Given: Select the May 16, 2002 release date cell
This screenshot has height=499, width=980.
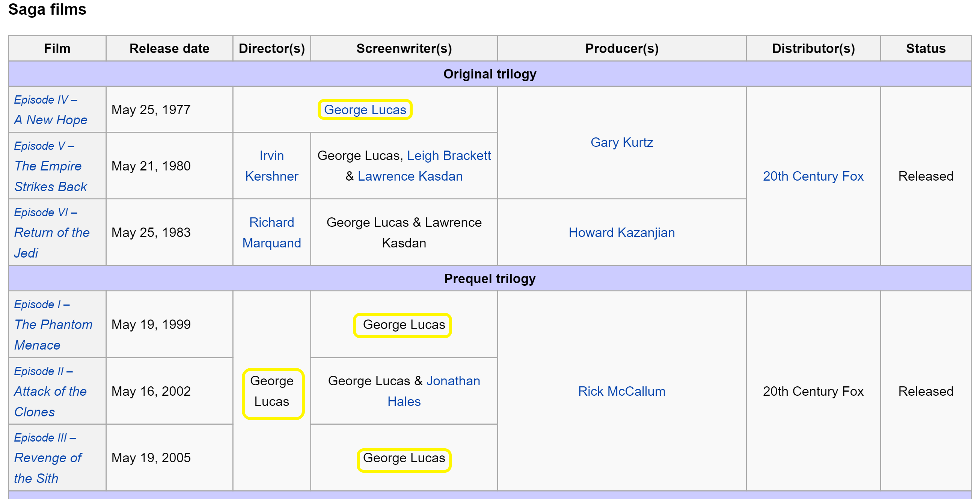Looking at the screenshot, I should coord(169,391).
